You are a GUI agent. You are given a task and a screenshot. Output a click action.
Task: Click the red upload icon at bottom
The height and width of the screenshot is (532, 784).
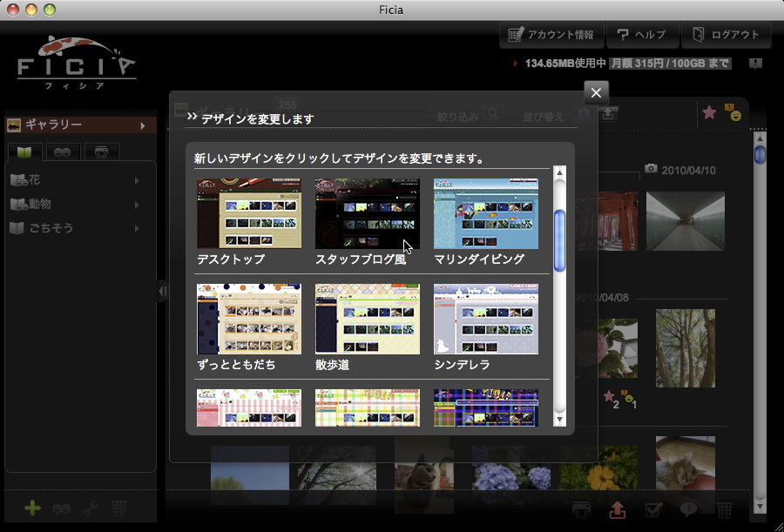(618, 509)
